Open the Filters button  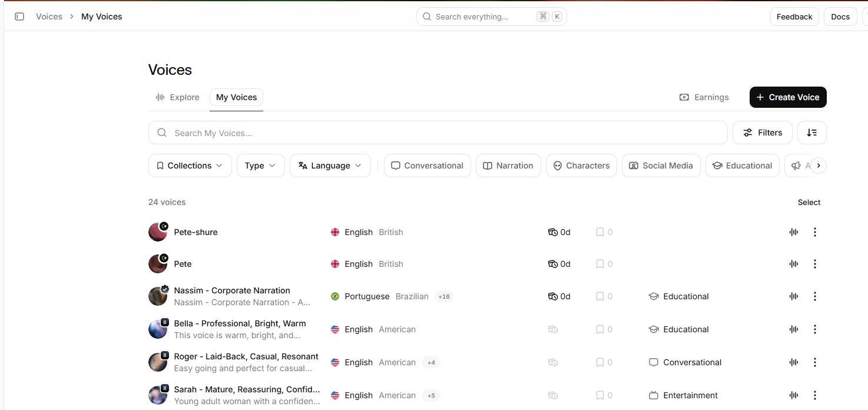click(763, 133)
